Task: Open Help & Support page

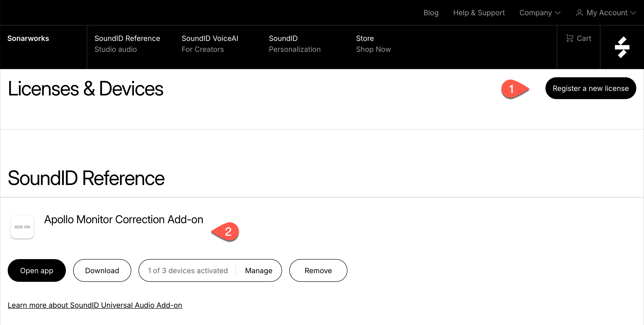Action: pos(479,13)
